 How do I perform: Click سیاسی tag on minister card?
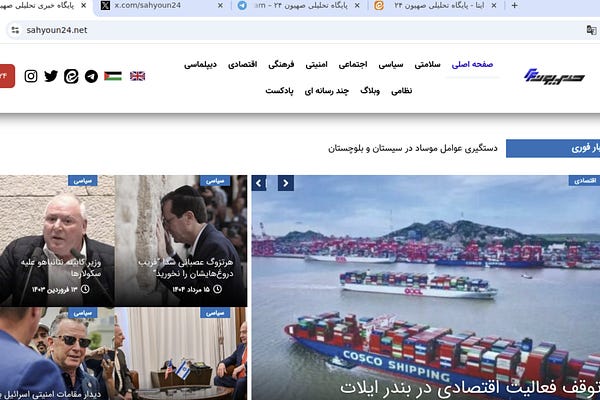coord(83,181)
